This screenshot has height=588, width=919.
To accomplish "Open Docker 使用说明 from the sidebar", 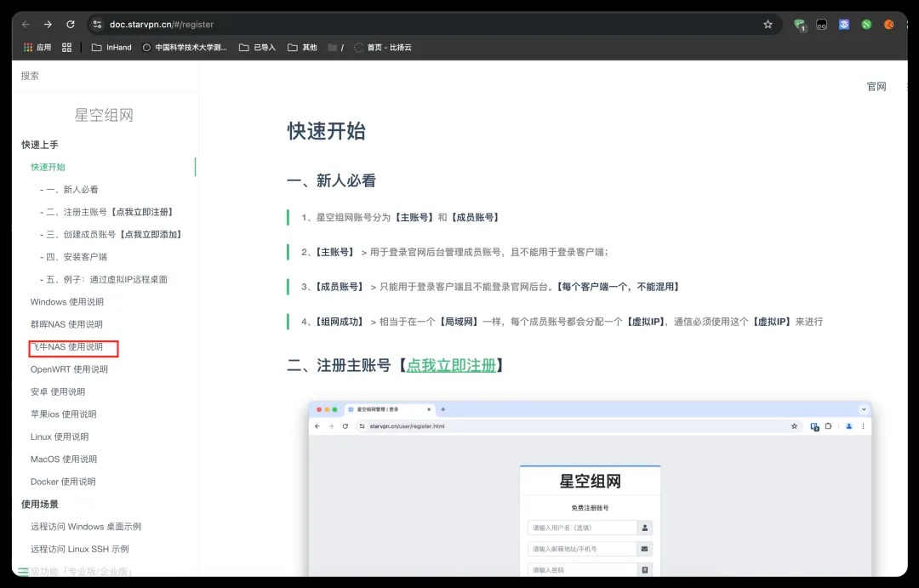I will (x=63, y=482).
